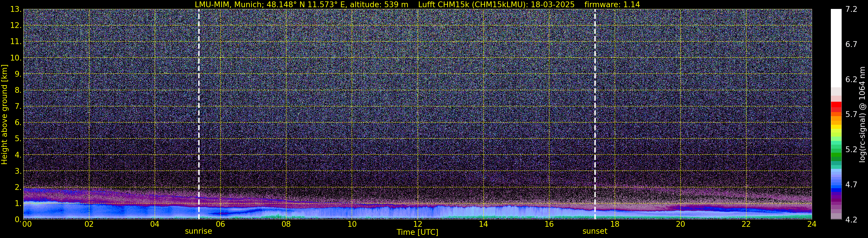Screen dimensions: 868x238
Task: Click the colorbar tick label '4.7'
Action: pos(851,184)
